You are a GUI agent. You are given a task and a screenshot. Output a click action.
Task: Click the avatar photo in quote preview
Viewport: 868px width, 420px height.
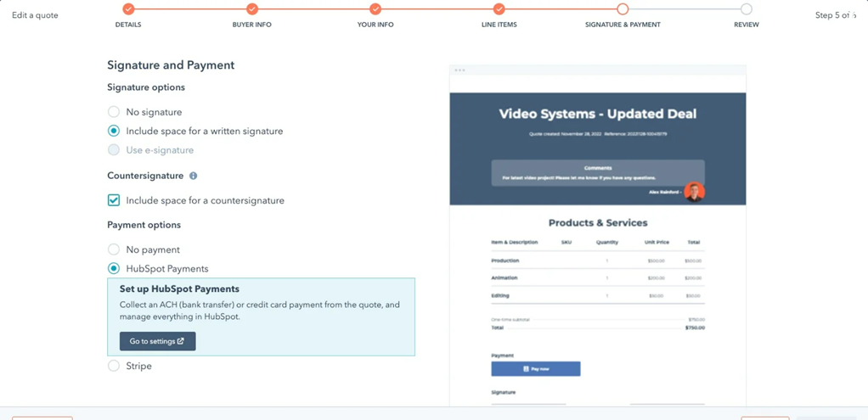pyautogui.click(x=694, y=192)
